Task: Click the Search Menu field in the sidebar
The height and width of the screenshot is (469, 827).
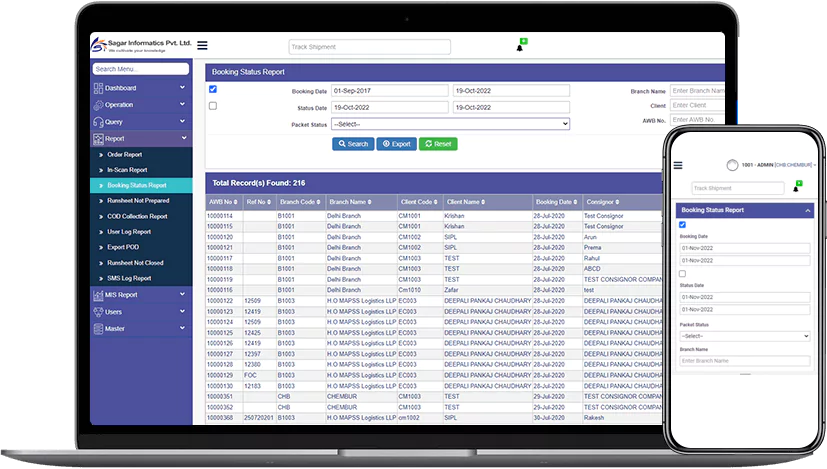Action: [140, 69]
